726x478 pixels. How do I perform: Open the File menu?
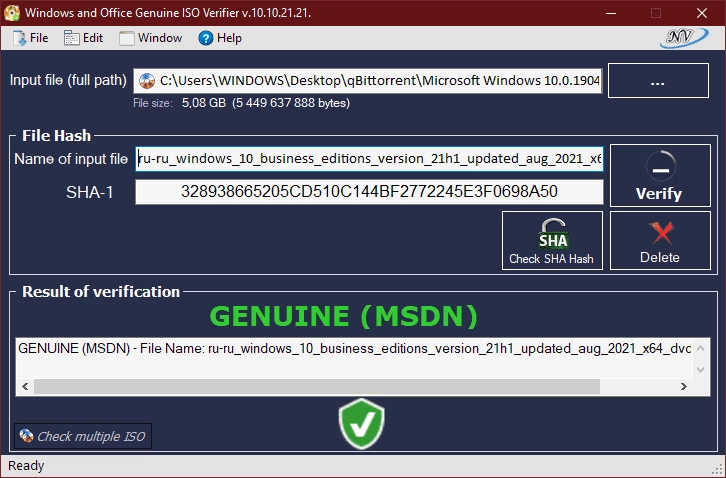click(31, 38)
